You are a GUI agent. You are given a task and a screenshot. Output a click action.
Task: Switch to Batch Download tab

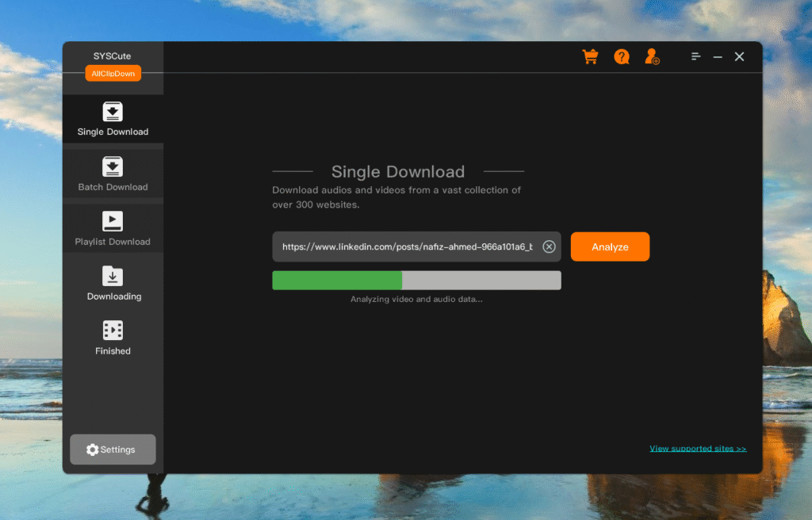click(113, 174)
